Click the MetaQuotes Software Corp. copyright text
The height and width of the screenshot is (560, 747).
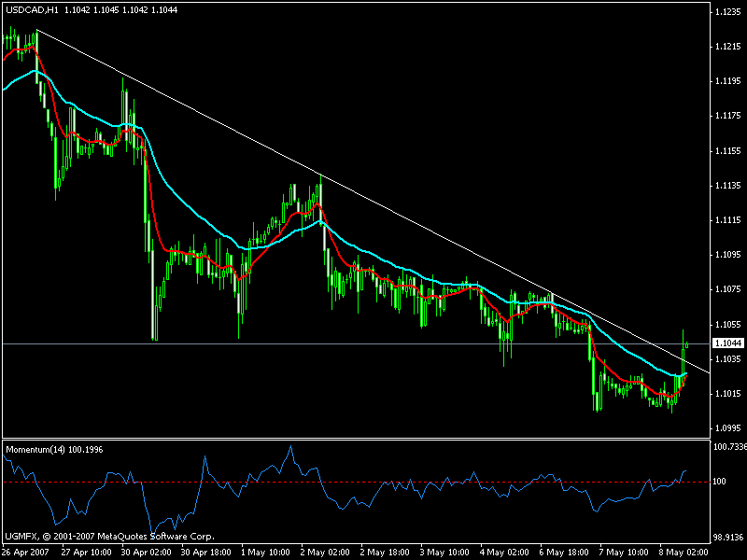[109, 537]
